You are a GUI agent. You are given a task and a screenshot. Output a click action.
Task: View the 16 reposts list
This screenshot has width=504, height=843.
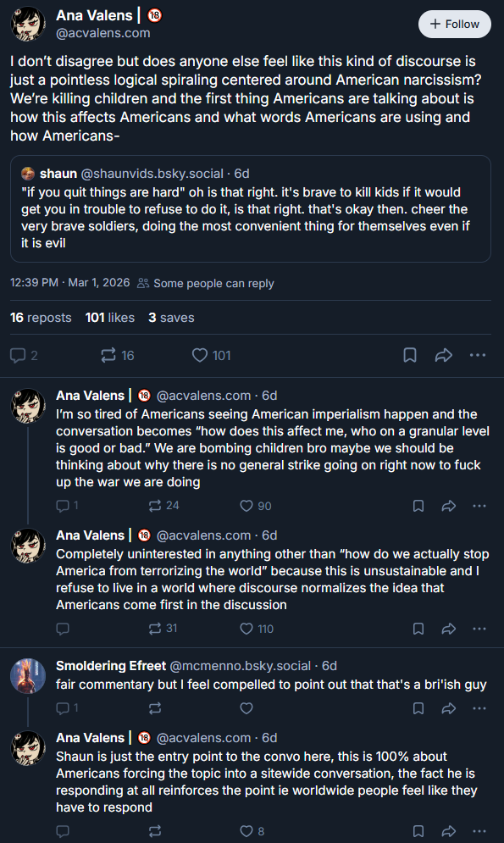click(x=41, y=318)
